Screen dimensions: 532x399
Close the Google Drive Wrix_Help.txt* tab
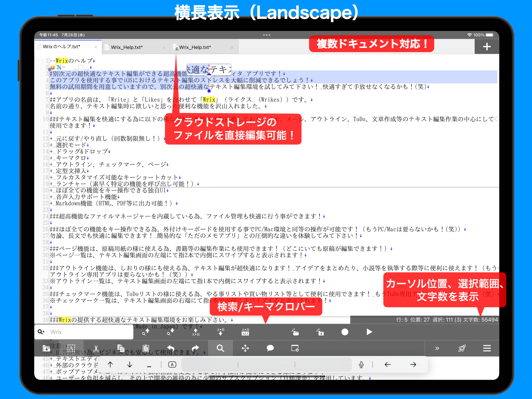point(232,47)
